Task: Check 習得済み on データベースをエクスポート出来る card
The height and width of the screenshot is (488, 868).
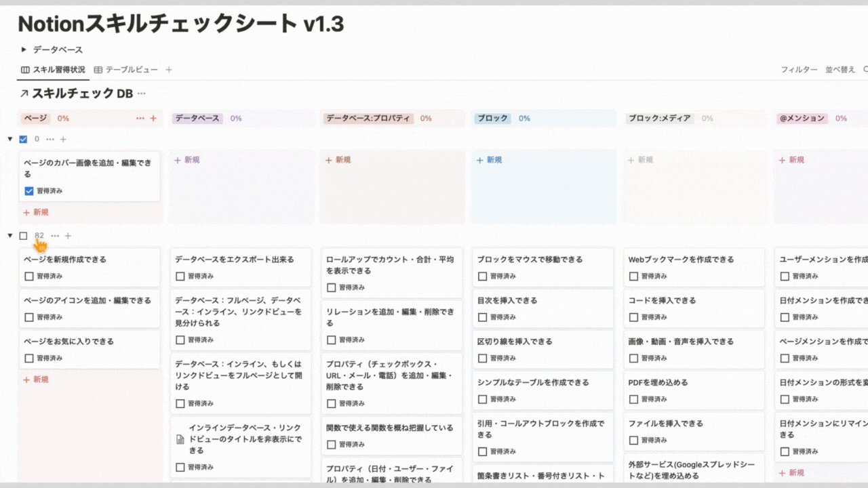Action: 180,276
